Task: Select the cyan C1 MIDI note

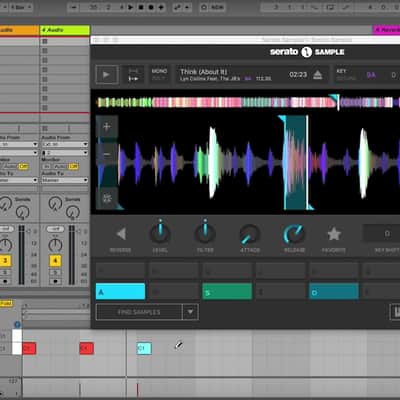Action: [x=144, y=348]
